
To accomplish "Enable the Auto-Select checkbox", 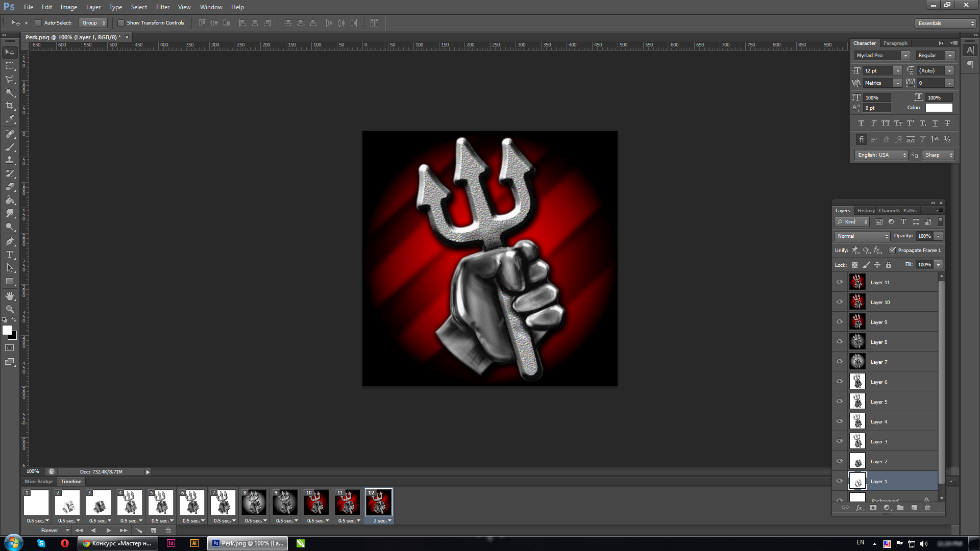I will click(x=38, y=23).
